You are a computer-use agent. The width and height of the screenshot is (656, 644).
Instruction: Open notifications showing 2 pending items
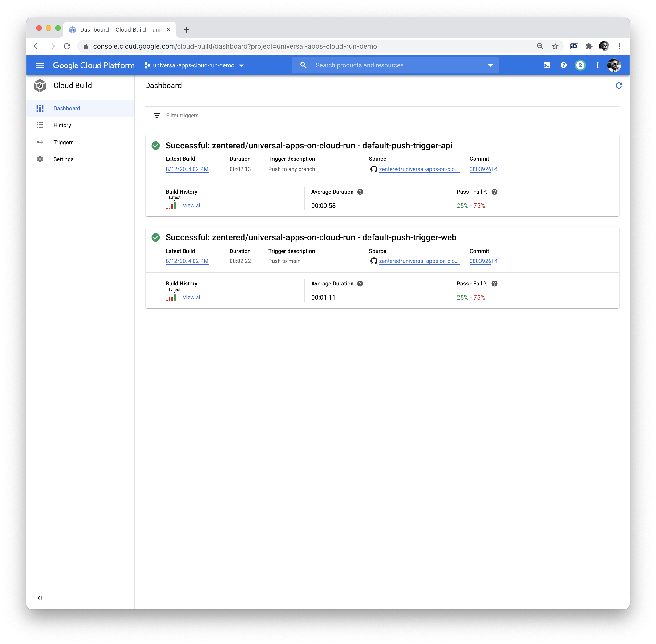pos(580,65)
